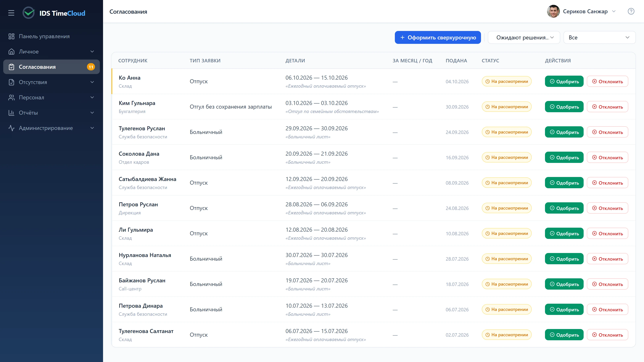Click the Отсутствия document icon
Image resolution: width=644 pixels, height=362 pixels.
point(11,82)
